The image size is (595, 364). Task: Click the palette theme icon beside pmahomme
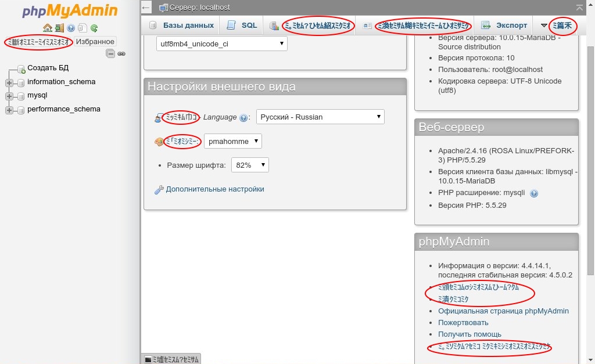tap(159, 142)
